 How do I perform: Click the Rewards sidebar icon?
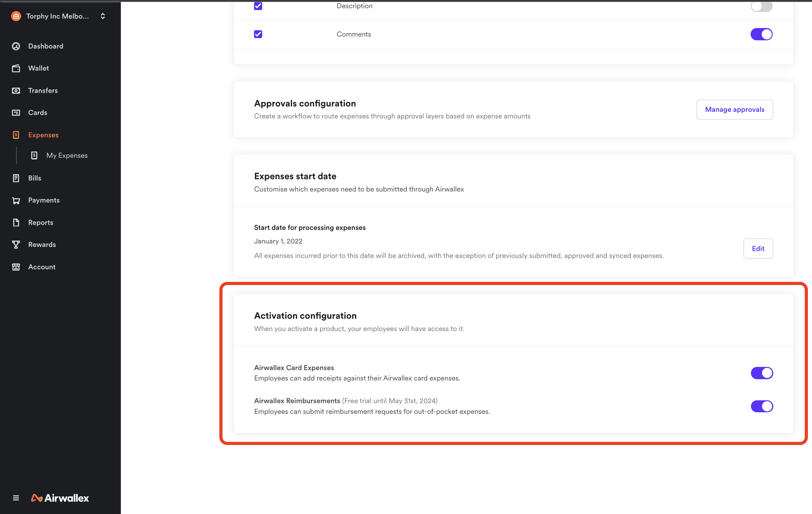tap(17, 245)
